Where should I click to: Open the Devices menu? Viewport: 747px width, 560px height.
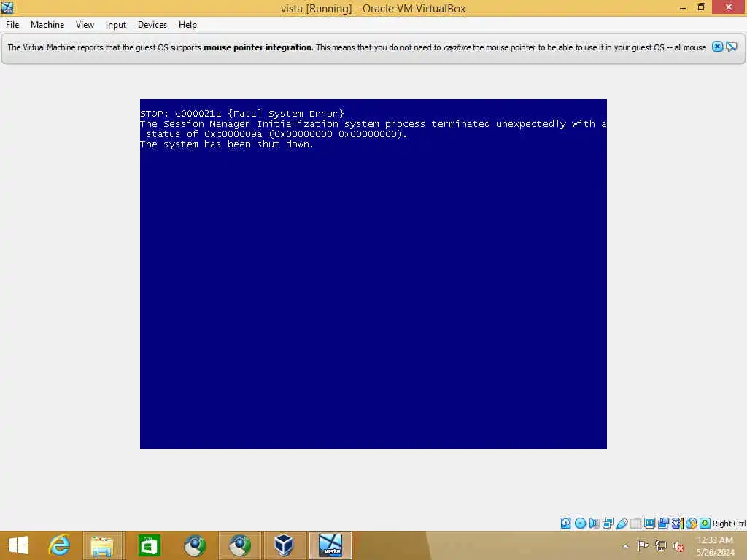click(152, 25)
